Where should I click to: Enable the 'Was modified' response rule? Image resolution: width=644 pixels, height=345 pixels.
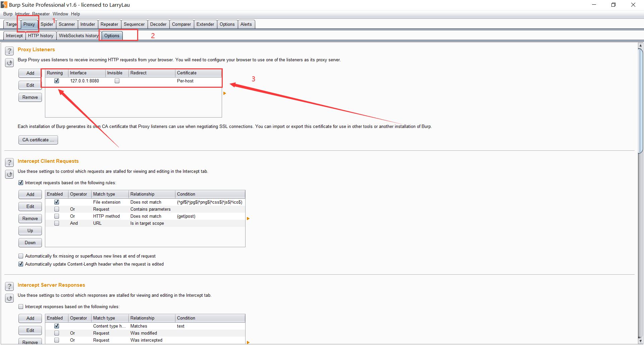pos(57,333)
